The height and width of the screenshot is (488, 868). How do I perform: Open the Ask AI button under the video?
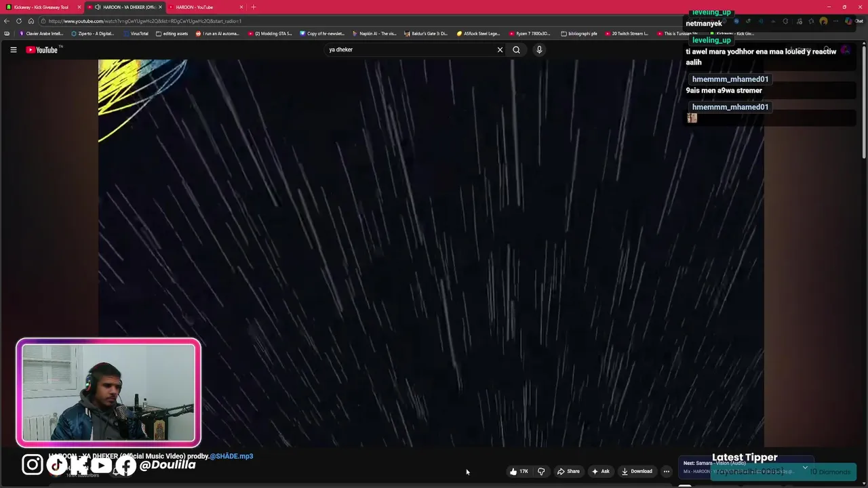tap(600, 471)
